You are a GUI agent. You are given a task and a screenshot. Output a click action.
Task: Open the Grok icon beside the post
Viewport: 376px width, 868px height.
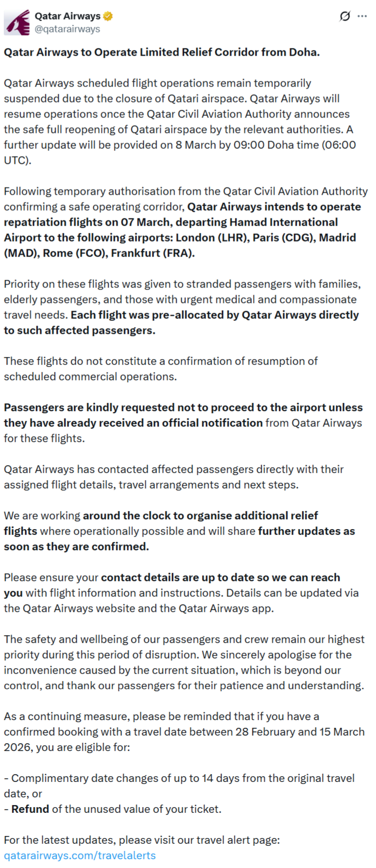click(x=345, y=16)
